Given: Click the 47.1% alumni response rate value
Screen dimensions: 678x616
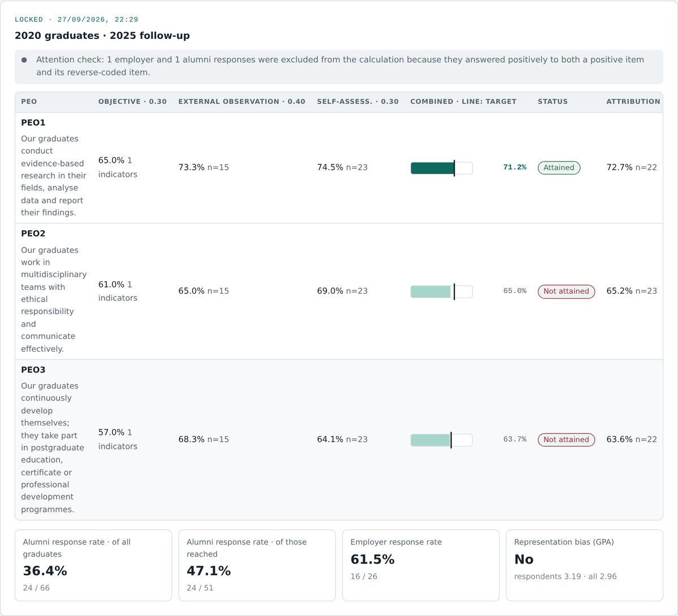Looking at the screenshot, I should (x=209, y=571).
